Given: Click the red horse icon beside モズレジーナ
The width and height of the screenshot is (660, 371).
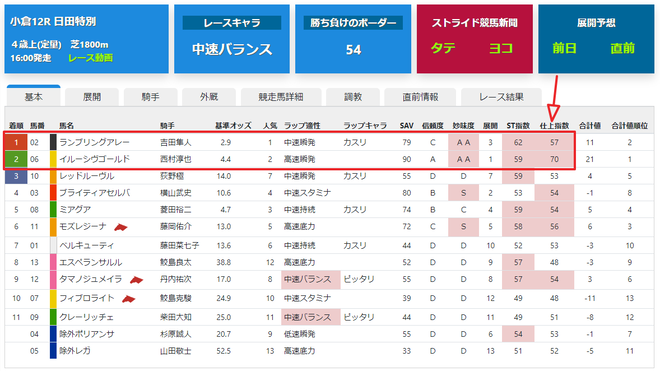Looking at the screenshot, I should point(120,227).
